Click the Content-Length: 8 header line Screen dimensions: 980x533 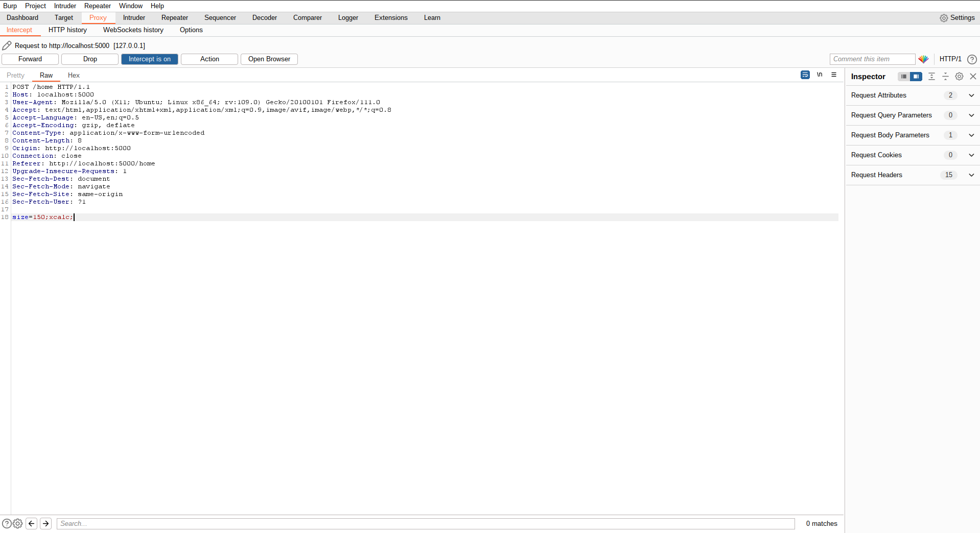tap(47, 141)
